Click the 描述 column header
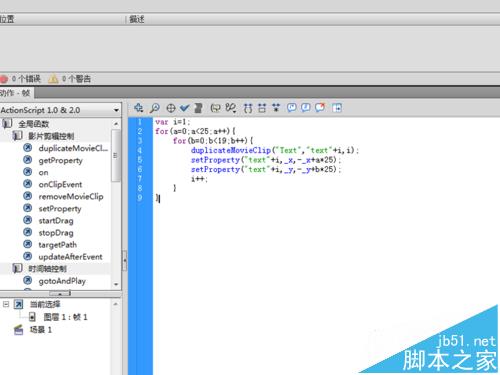The width and height of the screenshot is (500, 375). (137, 19)
